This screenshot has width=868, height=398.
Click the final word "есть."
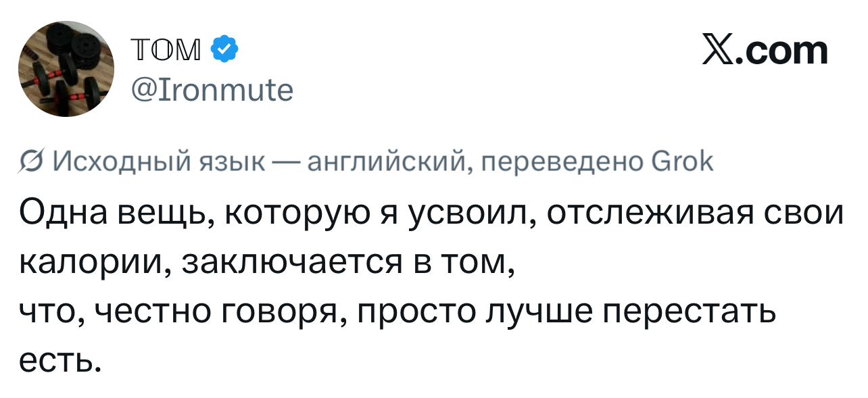[x=61, y=364]
